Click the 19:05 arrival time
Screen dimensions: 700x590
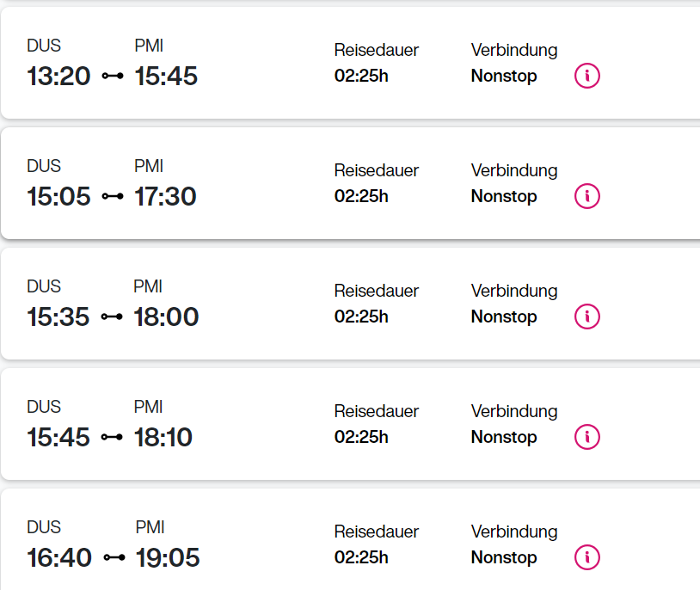coord(168,558)
